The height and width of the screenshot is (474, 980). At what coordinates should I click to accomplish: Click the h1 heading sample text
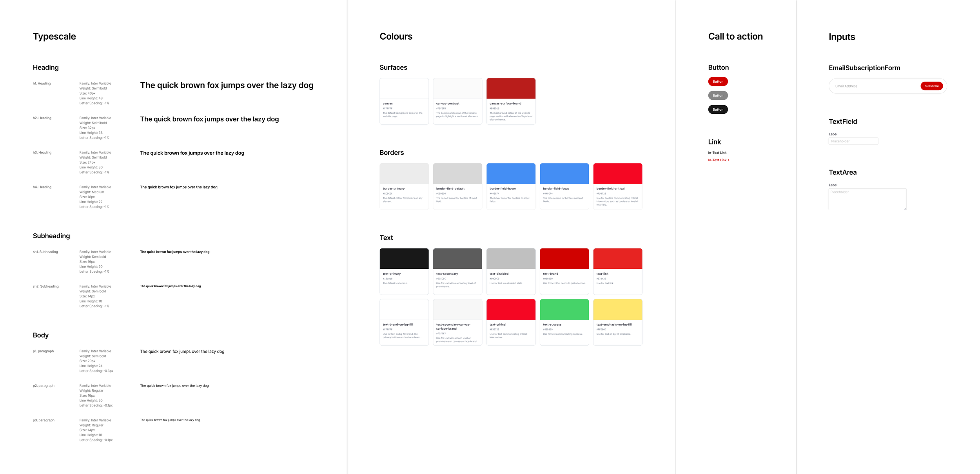pos(227,86)
